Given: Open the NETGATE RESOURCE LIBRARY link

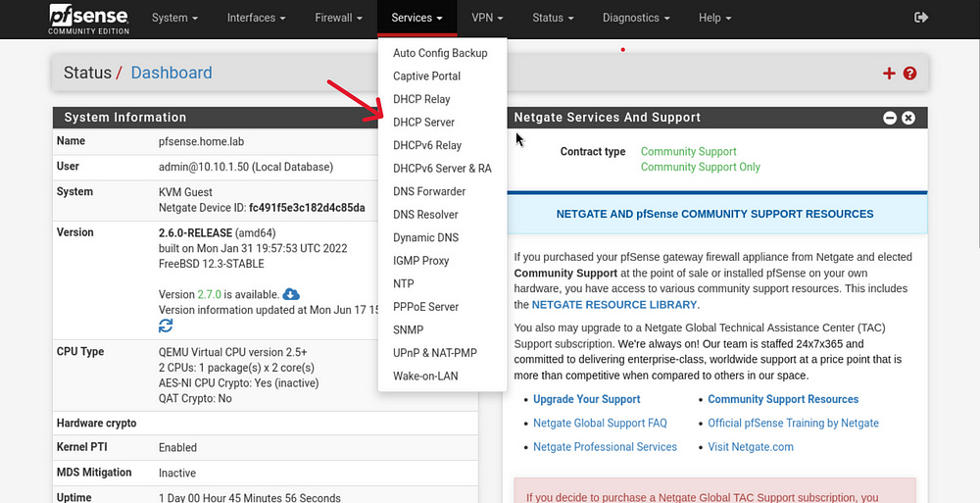Looking at the screenshot, I should coord(614,305).
